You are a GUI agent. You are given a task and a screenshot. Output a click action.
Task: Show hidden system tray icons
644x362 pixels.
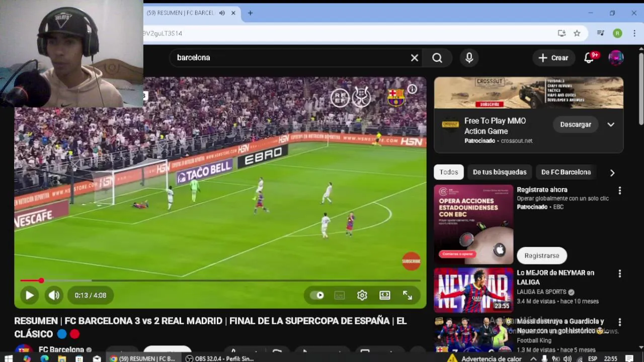(x=533, y=358)
